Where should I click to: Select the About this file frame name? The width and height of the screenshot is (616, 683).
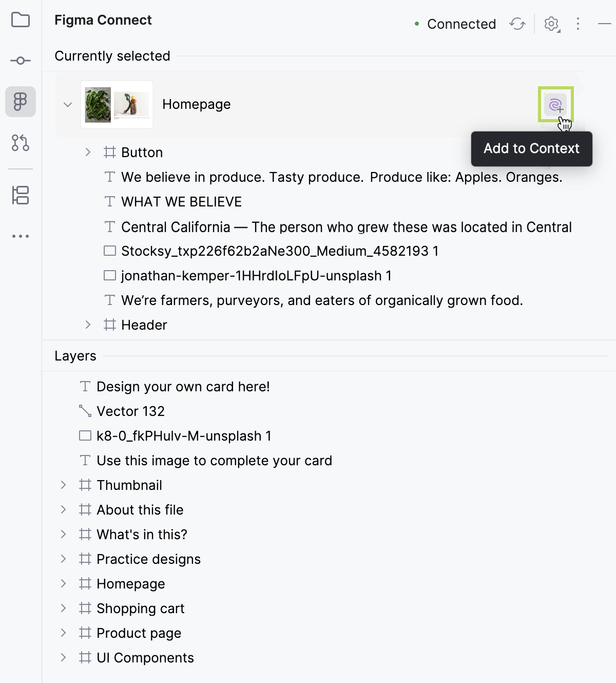tap(140, 510)
